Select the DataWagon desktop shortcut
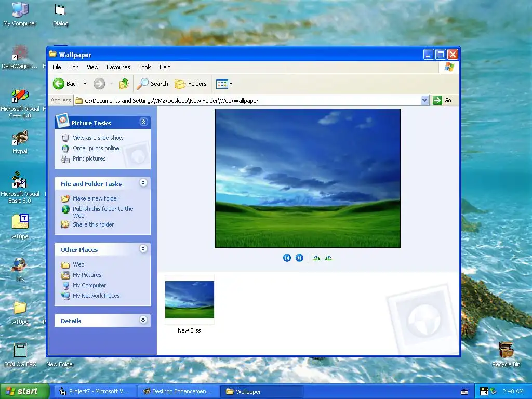The height and width of the screenshot is (399, 532). click(20, 56)
